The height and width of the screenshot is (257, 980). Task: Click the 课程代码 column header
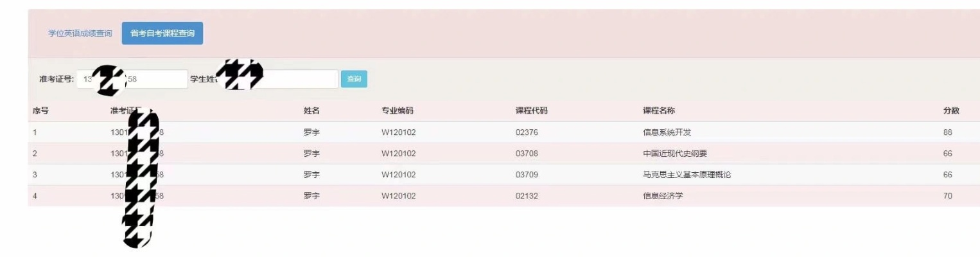click(532, 111)
